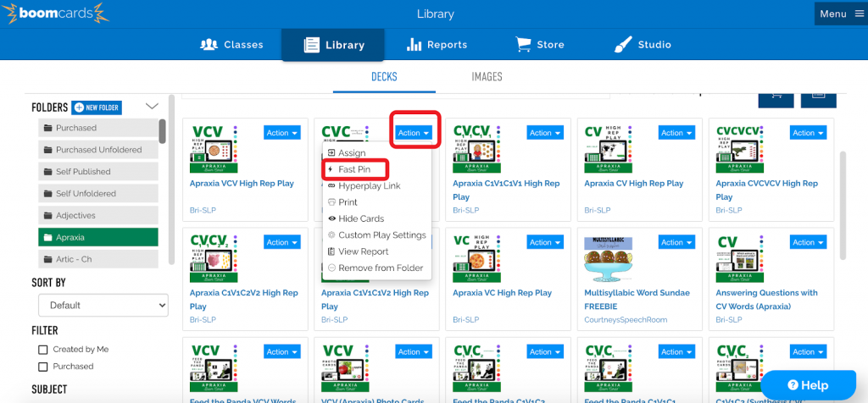The height and width of the screenshot is (403, 868).
Task: Open the Adjectives folder
Action: coord(98,216)
